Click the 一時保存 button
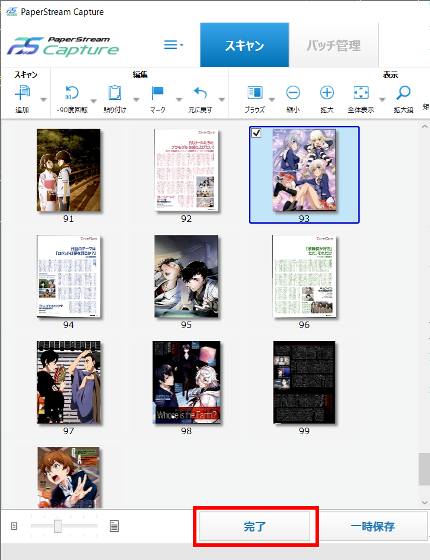 click(373, 526)
